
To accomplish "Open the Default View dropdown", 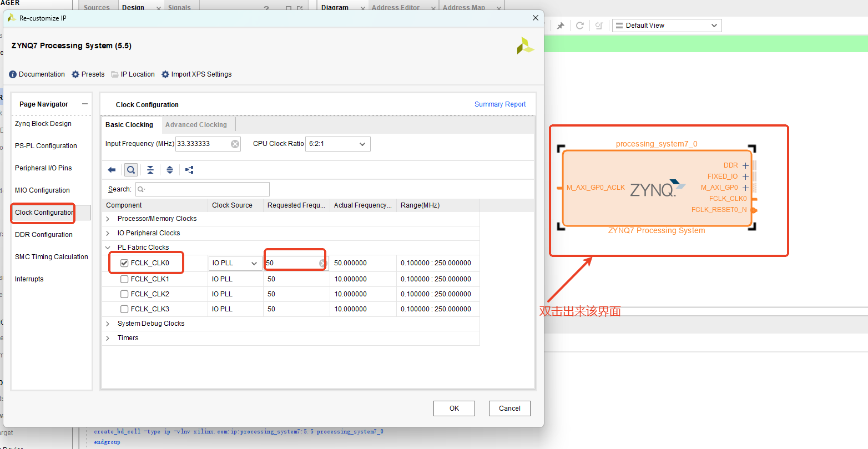I will coord(667,26).
